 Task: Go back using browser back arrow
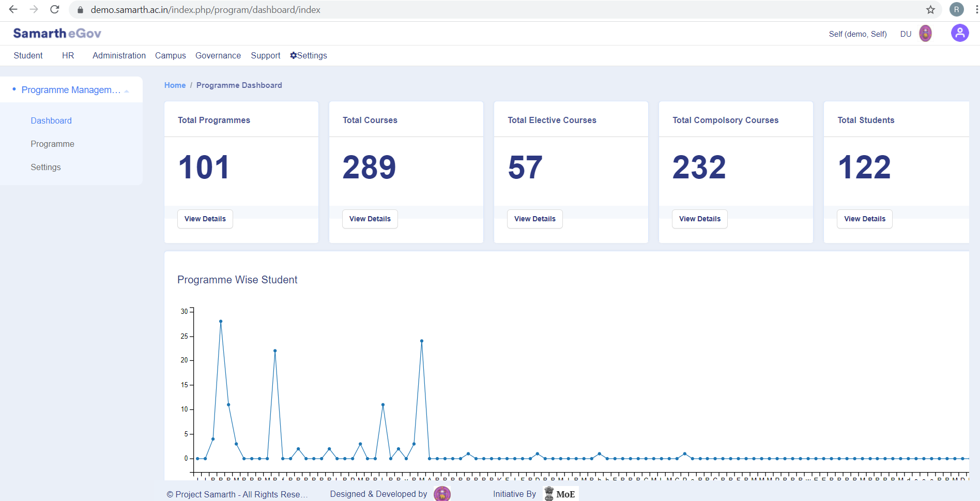pyautogui.click(x=13, y=9)
